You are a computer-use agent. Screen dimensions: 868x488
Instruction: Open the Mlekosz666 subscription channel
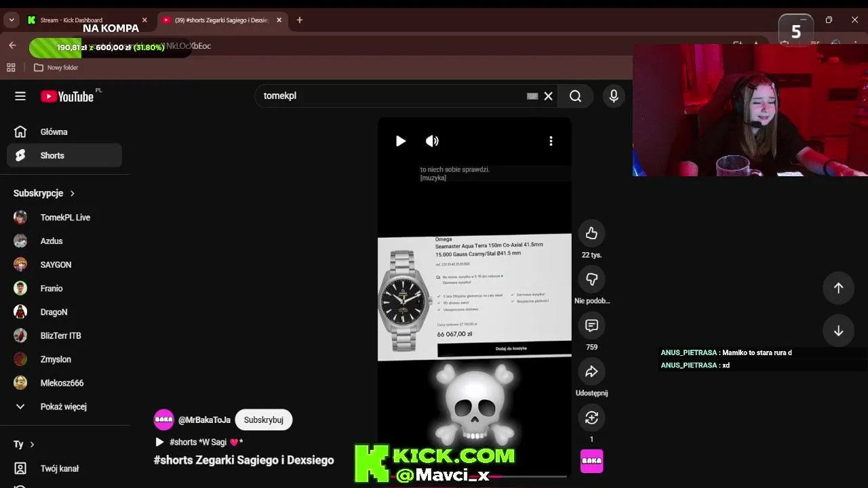pos(64,383)
